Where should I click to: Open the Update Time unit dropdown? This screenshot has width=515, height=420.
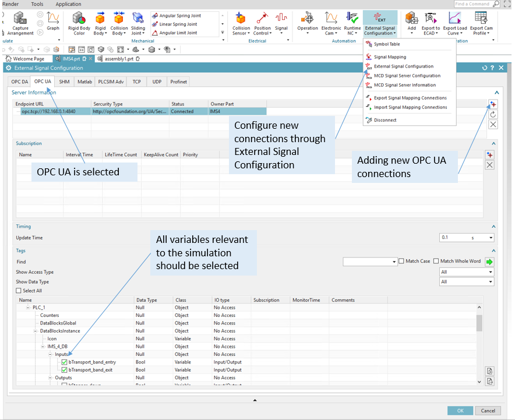coord(491,238)
